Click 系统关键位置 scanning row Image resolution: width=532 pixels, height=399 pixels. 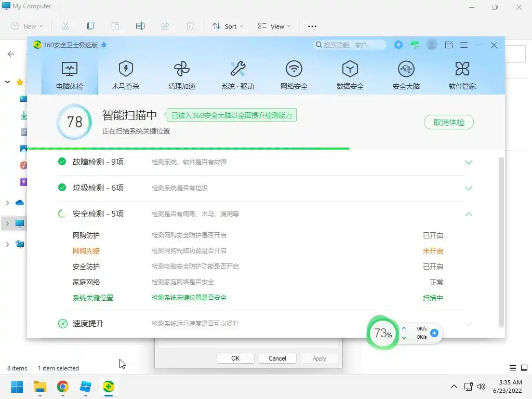tap(258, 298)
